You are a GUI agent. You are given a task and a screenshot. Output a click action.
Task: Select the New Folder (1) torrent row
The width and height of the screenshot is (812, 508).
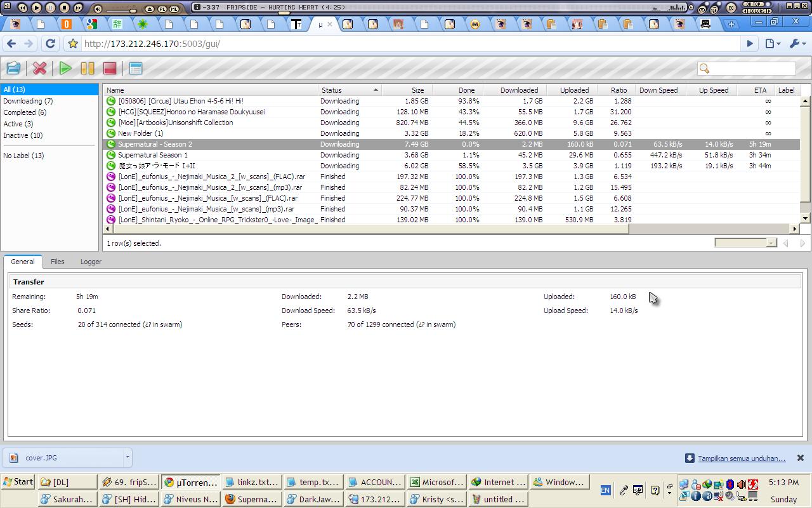pyautogui.click(x=451, y=133)
